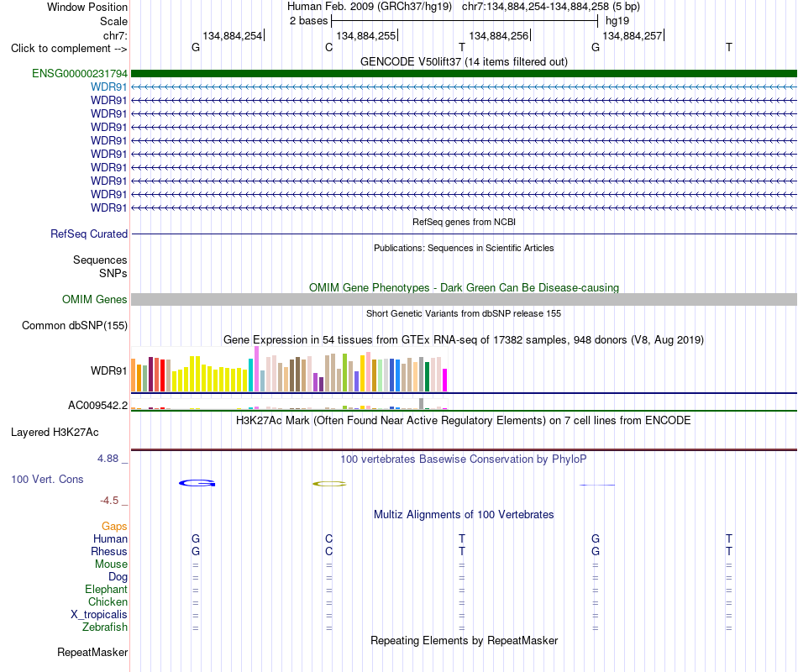798x672 pixels.
Task: Click the chr7:134,884,254-134,884,258 (5 bp) position text
Action: [551, 7]
